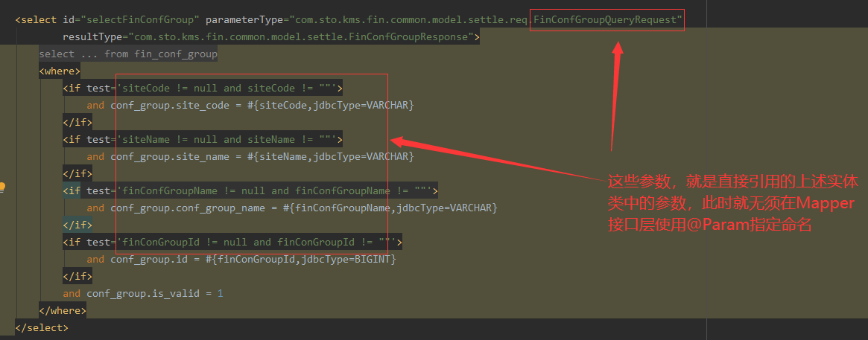
Task: Click the yellow lightbulb intention icon
Action: pyautogui.click(x=2, y=187)
